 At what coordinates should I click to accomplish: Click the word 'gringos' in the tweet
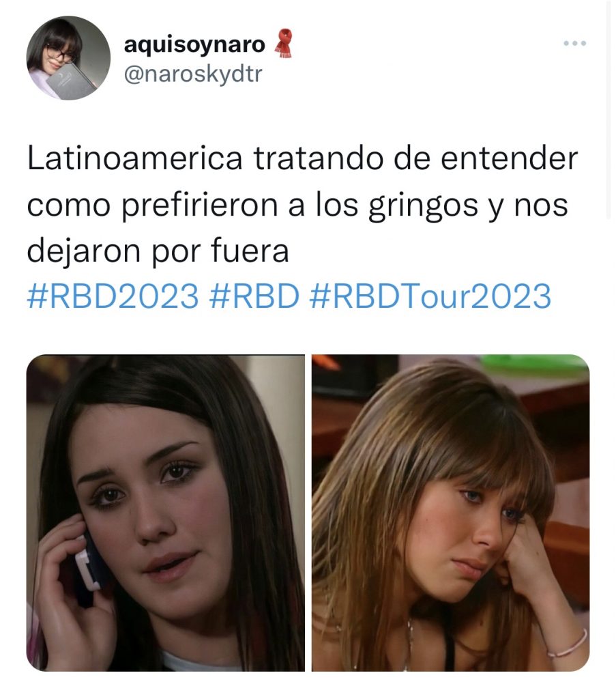tap(423, 206)
